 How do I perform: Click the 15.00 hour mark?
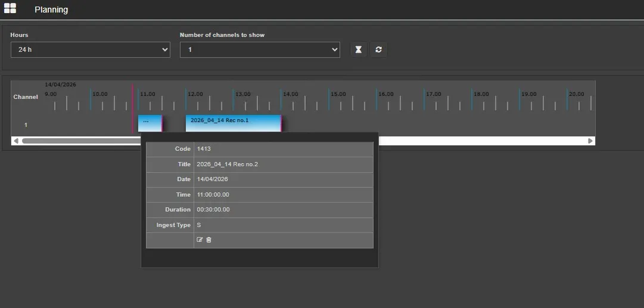(338, 94)
